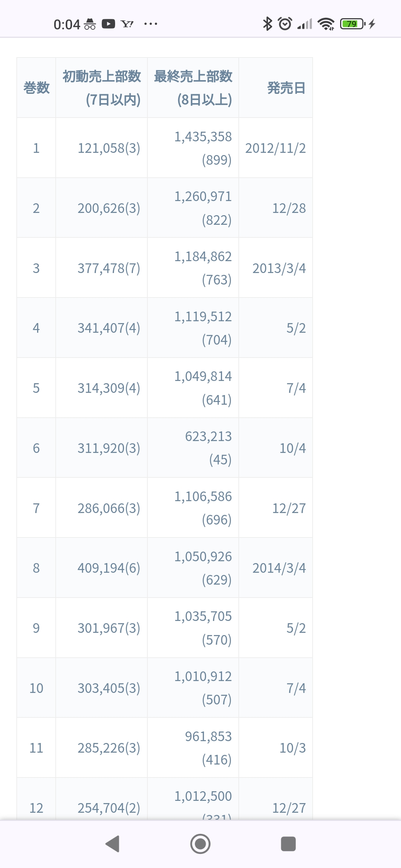Tap the Wi-Fi status icon

[326, 24]
